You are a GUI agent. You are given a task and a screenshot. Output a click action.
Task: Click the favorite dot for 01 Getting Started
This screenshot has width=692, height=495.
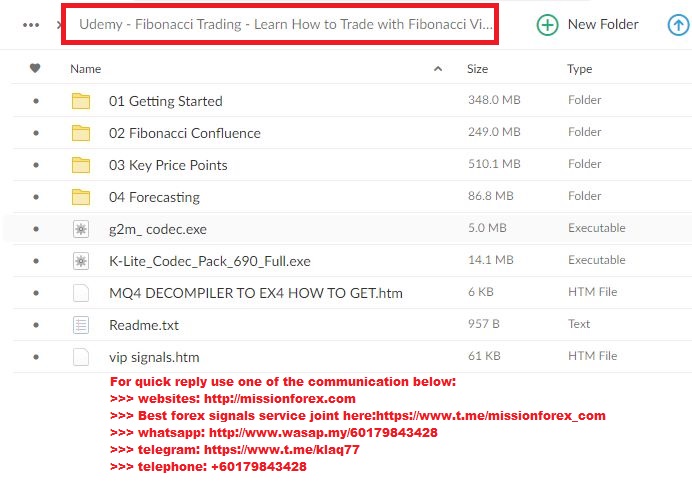[x=36, y=101]
